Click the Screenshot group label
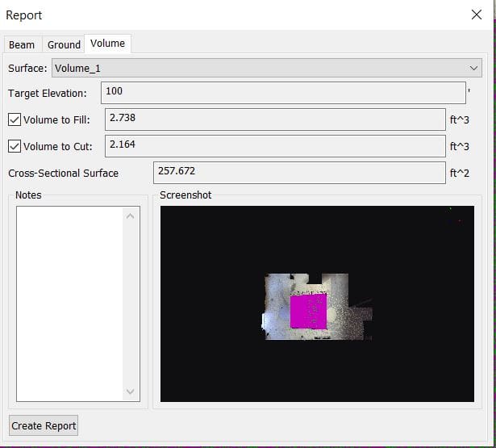The height and width of the screenshot is (448, 496). (185, 195)
